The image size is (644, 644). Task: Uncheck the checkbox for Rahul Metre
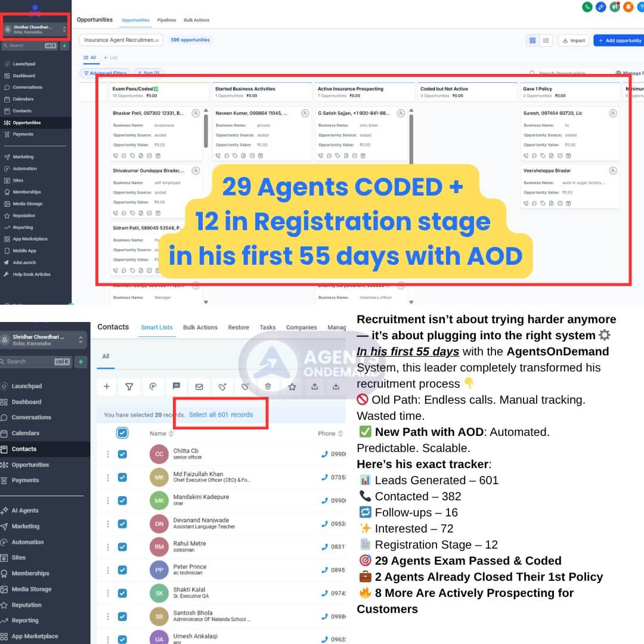tap(122, 547)
